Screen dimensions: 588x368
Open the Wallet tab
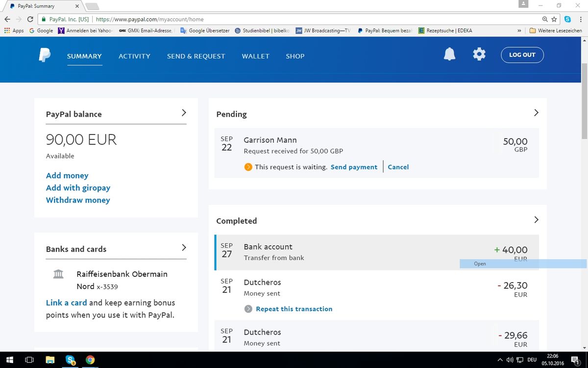point(256,56)
